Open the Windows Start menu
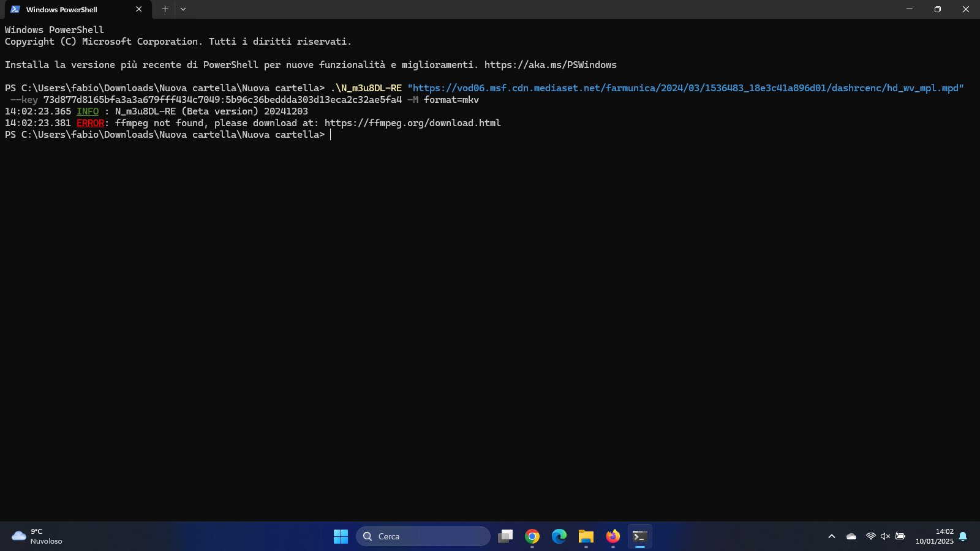This screenshot has height=551, width=980. (x=341, y=536)
